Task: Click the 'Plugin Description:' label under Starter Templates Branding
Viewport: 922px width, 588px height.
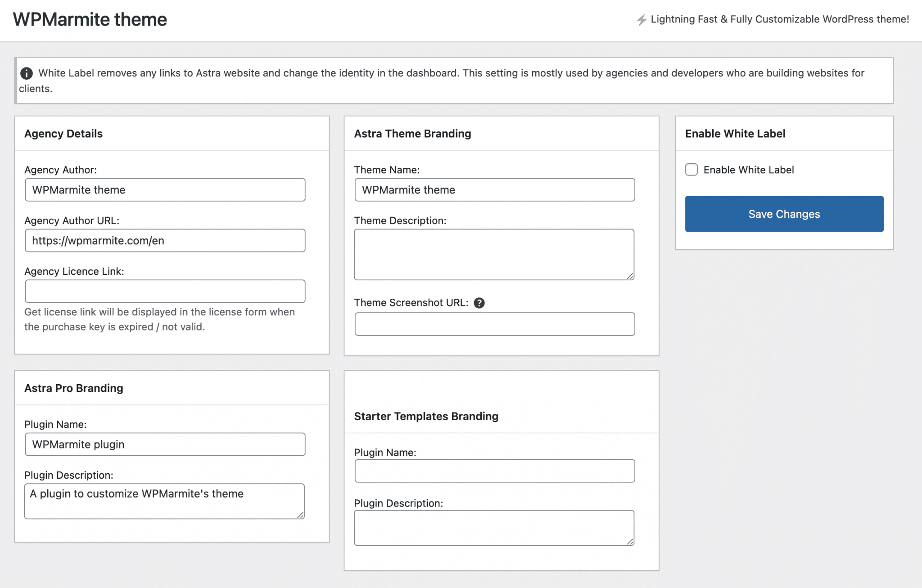Action: [x=399, y=503]
